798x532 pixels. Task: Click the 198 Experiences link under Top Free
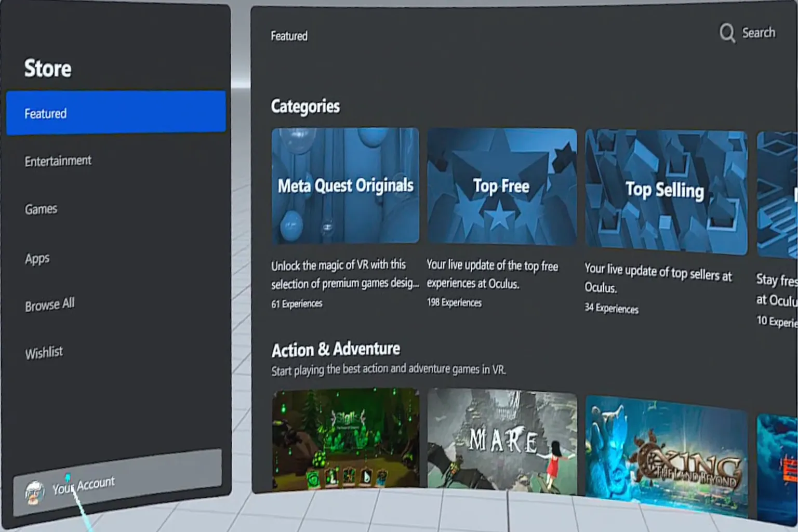pos(454,302)
